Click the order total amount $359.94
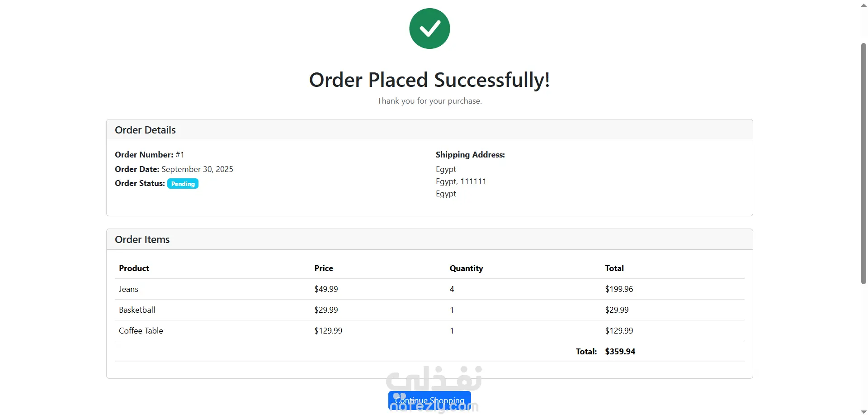Image resolution: width=868 pixels, height=415 pixels. click(620, 352)
